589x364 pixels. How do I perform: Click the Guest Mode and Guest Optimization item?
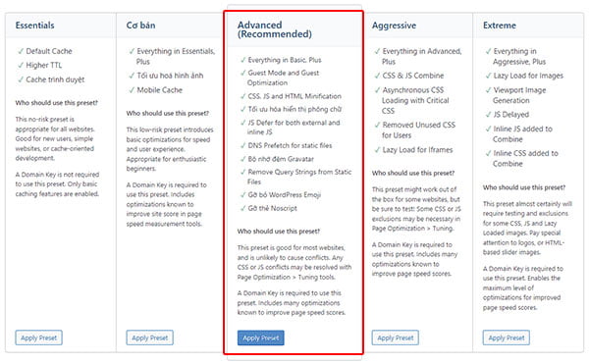[x=284, y=78]
